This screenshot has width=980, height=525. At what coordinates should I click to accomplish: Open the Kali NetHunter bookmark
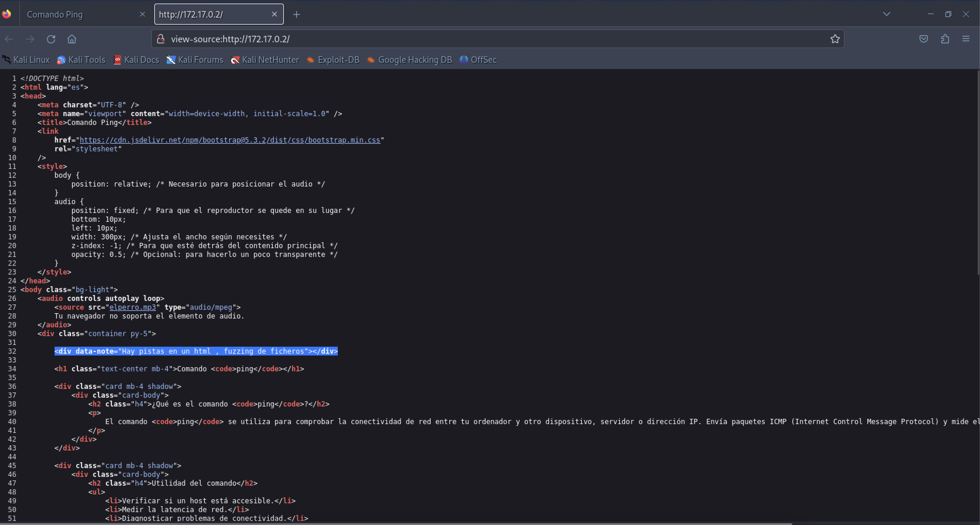(265, 60)
